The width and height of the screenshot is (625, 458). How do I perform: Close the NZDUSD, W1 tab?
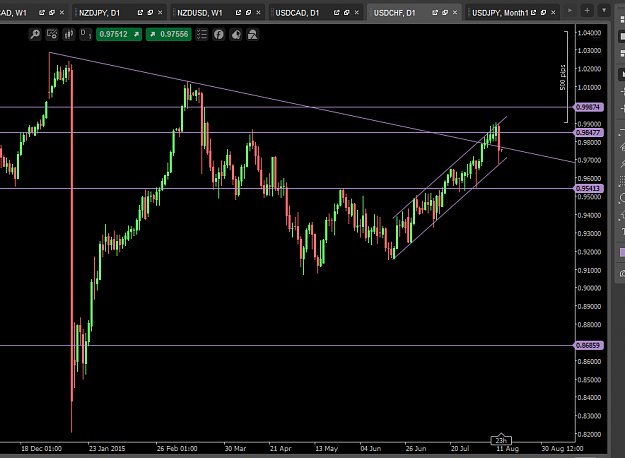tap(258, 13)
